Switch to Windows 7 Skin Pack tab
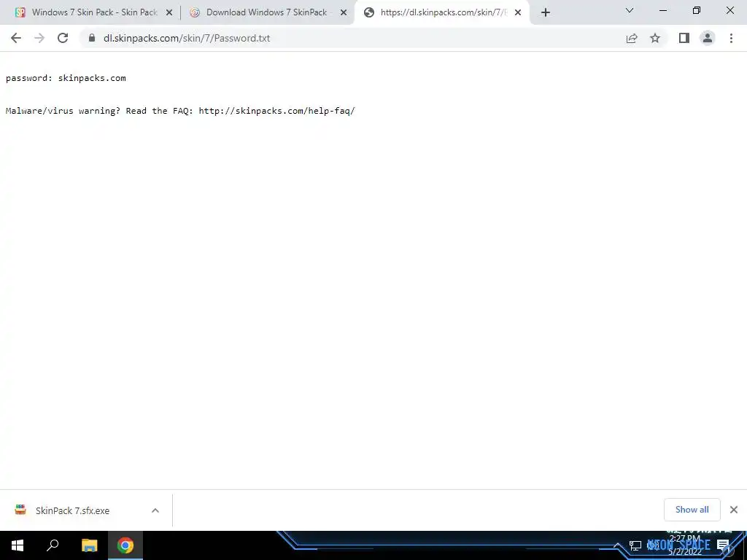Screen dimensions: 747x560 coord(94,12)
